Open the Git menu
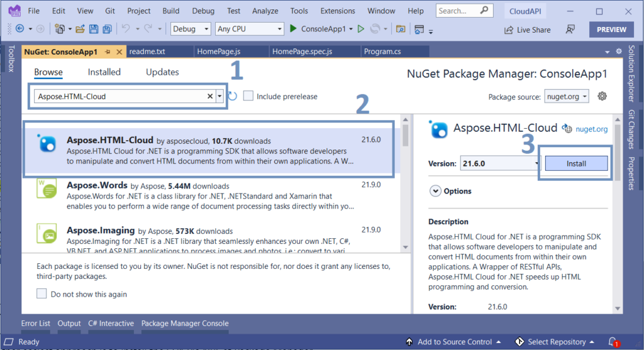 [109, 11]
